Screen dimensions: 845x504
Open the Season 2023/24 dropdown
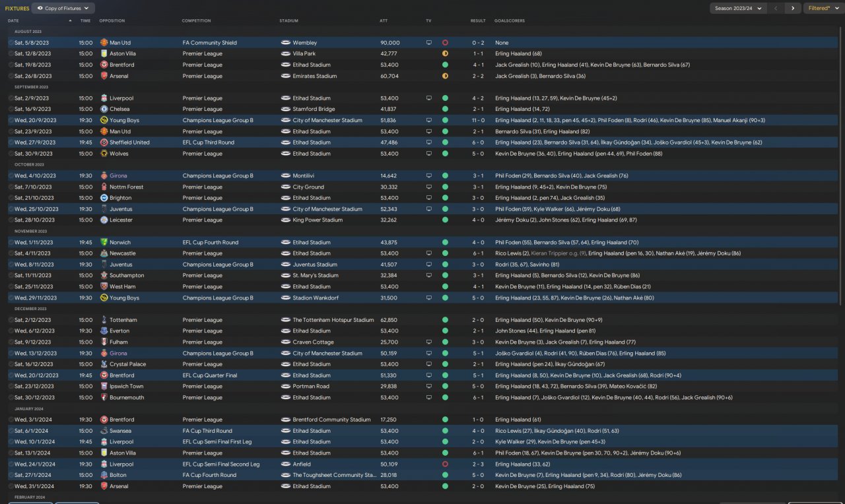[738, 9]
